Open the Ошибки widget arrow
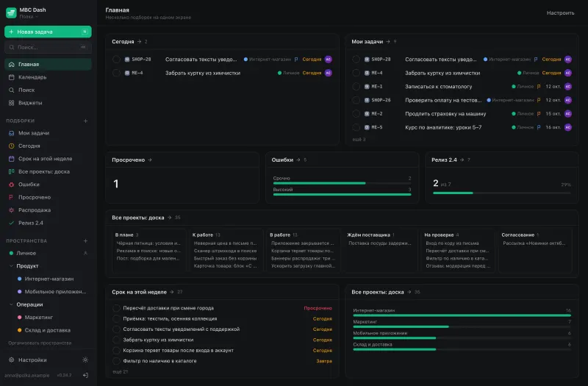The image size is (588, 386). pos(298,160)
